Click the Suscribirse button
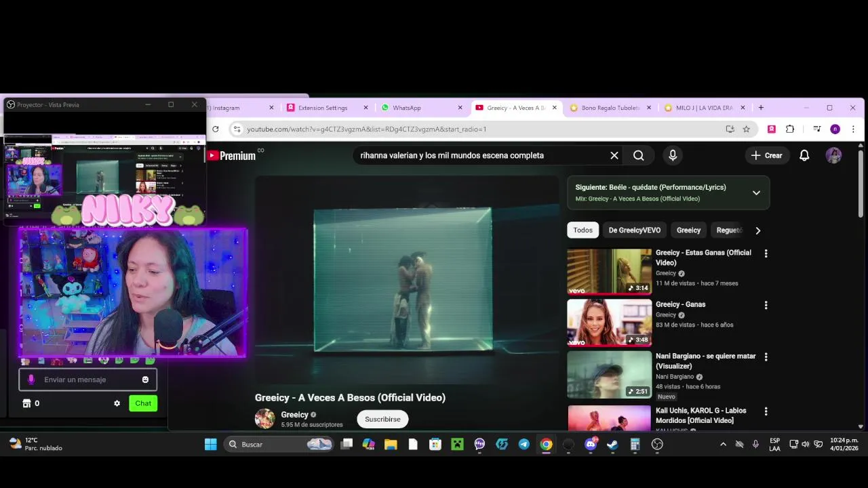The width and height of the screenshot is (868, 488). pyautogui.click(x=382, y=419)
